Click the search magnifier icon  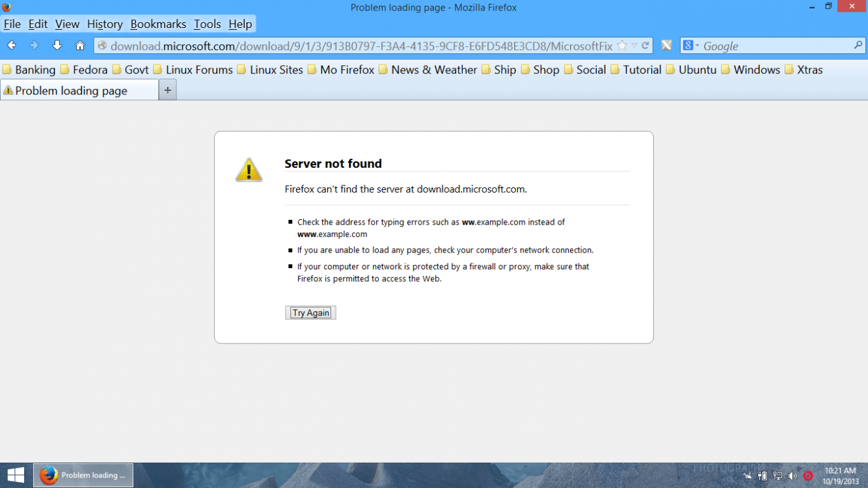click(x=858, y=46)
